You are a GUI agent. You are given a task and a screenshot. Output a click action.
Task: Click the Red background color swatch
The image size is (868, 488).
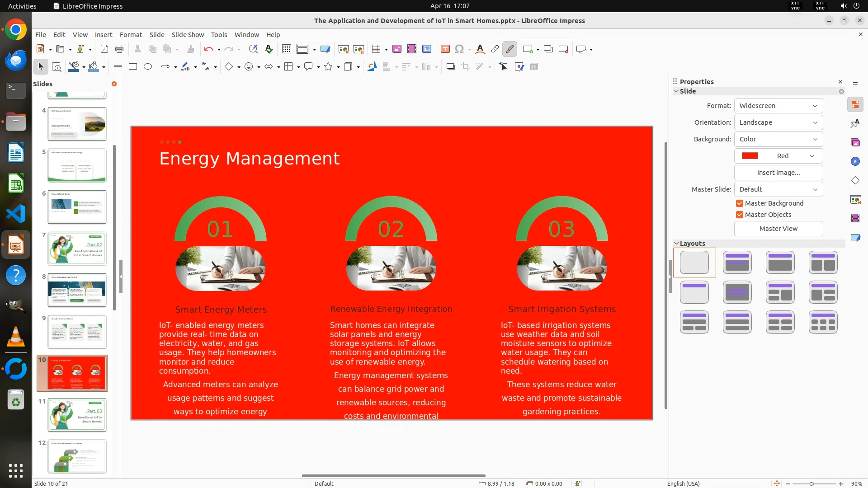pos(750,156)
